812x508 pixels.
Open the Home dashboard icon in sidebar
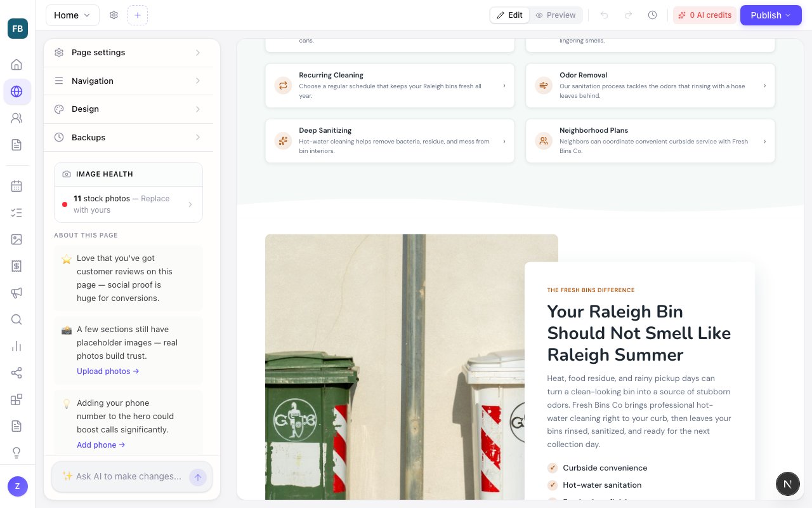(x=17, y=64)
